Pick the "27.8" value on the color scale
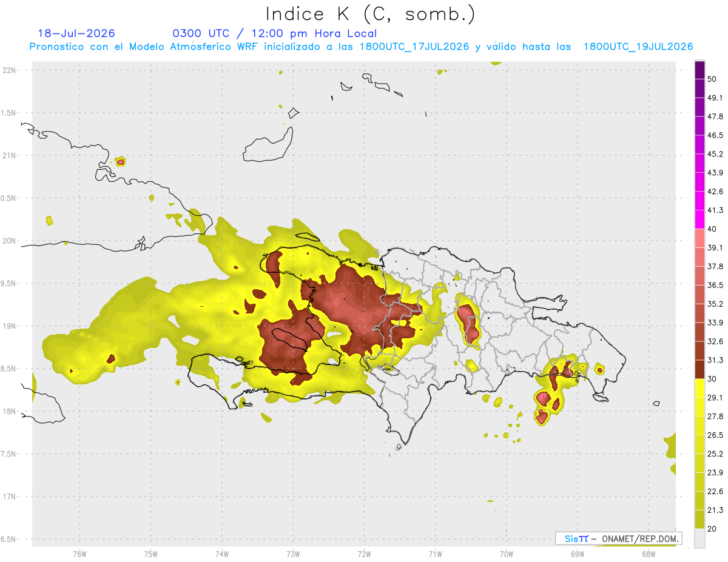This screenshot has height=562, width=728. pos(715,416)
